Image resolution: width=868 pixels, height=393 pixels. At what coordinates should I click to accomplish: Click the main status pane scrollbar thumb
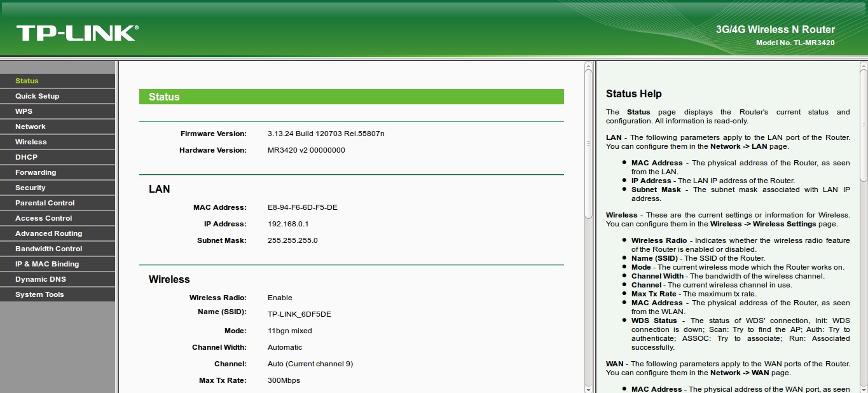click(x=588, y=145)
